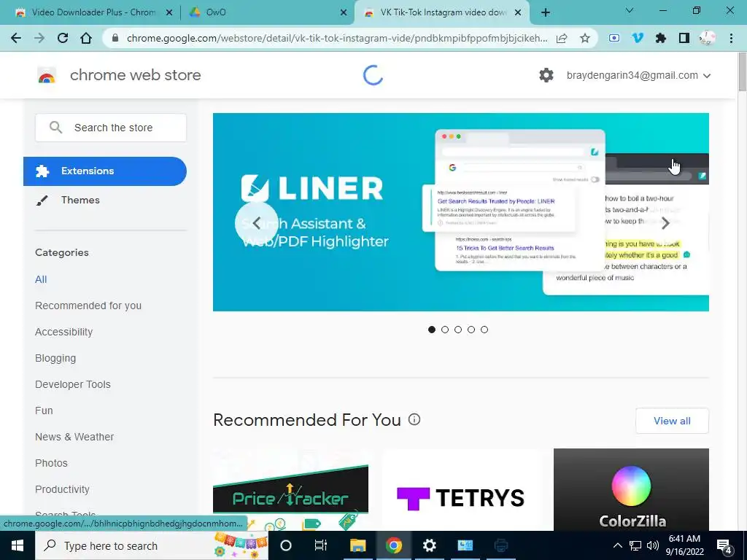The image size is (747, 560).
Task: Open the Developer Tools category
Action: (x=73, y=384)
